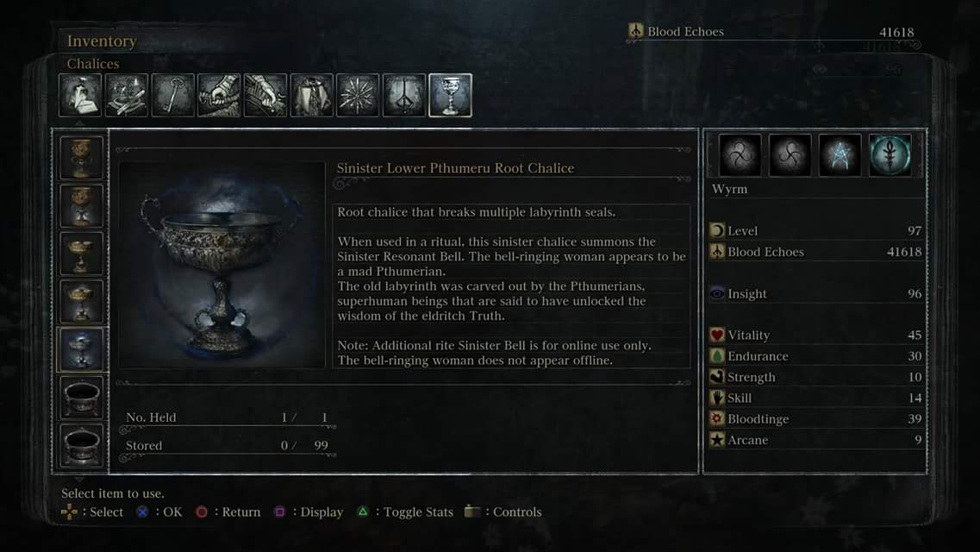The width and height of the screenshot is (980, 552).
Task: Pick the bottom black bowl chalice item
Action: point(81,445)
